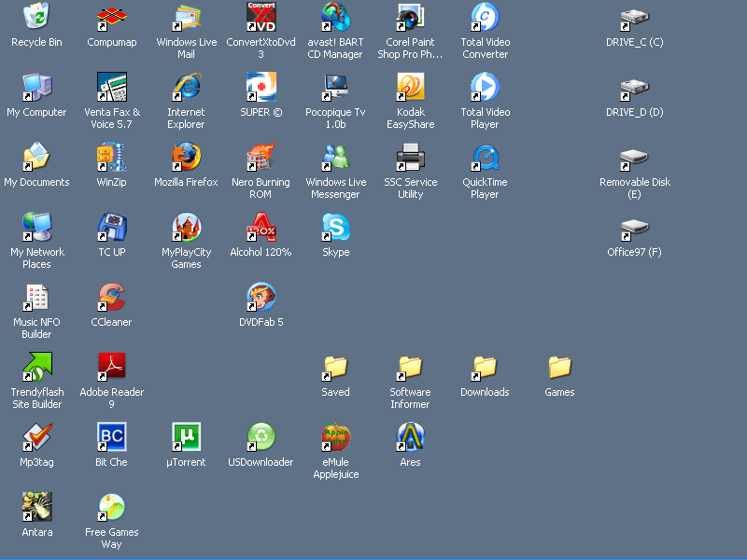Viewport: 747px width, 560px height.
Task: Open DVDFab 5
Action: 261,299
